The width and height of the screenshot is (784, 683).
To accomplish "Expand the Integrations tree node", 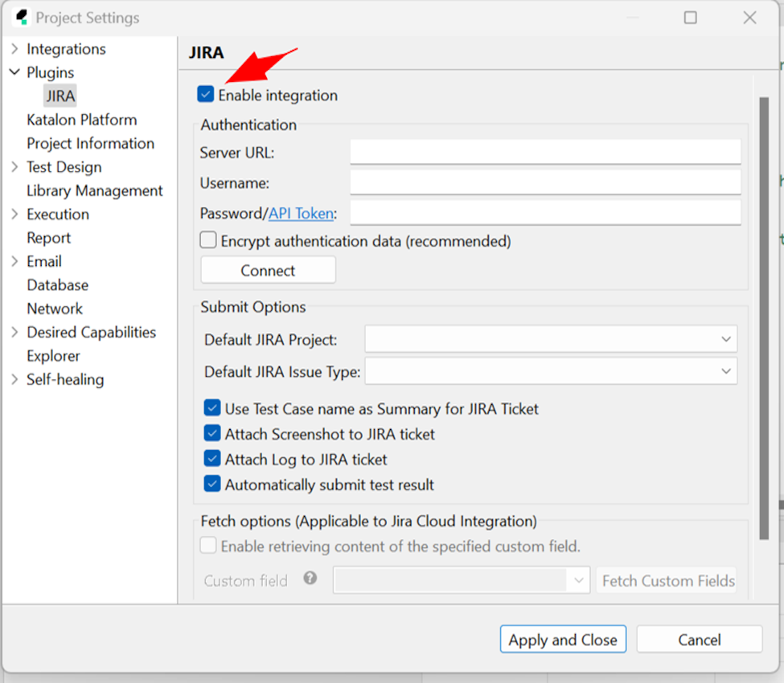I will click(14, 48).
